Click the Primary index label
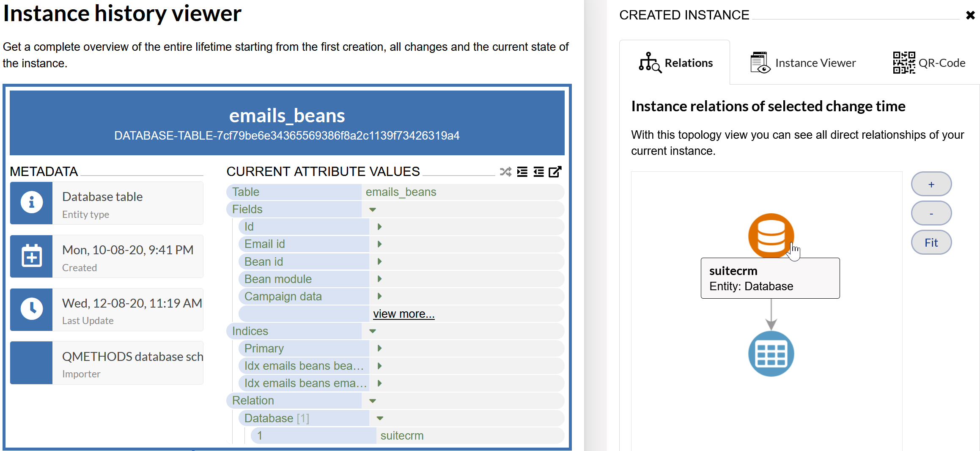The image size is (980, 451). pos(264,349)
